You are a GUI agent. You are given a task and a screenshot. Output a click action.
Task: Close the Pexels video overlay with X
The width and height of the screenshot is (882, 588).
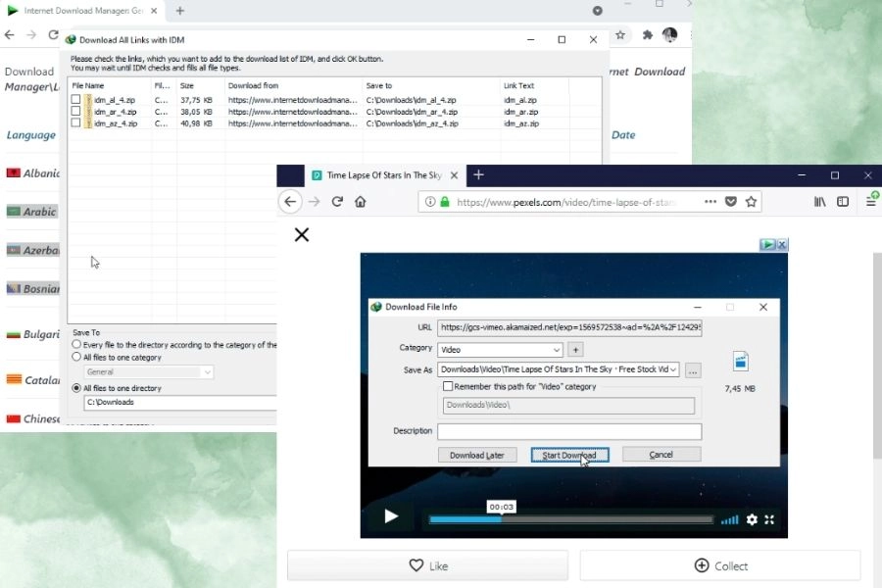point(302,234)
